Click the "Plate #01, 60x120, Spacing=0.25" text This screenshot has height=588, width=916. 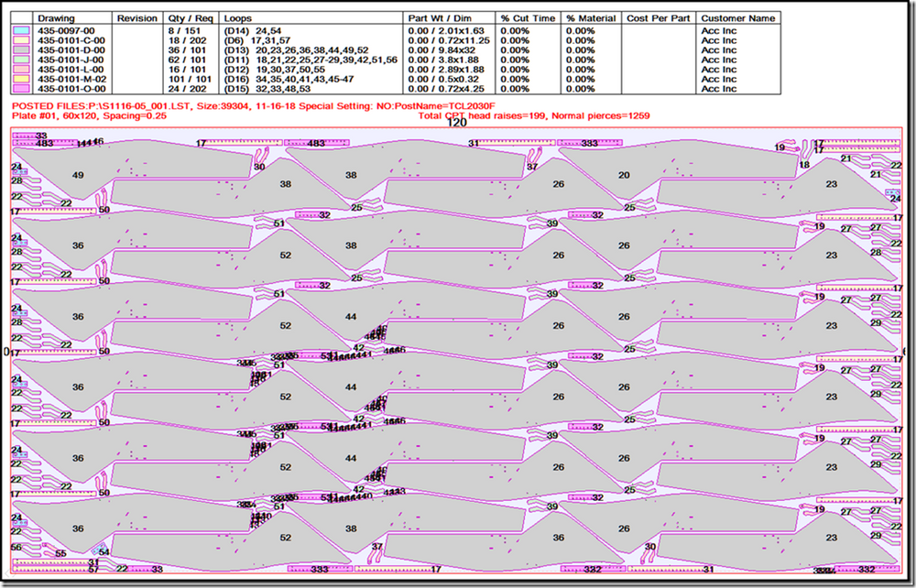(90, 115)
